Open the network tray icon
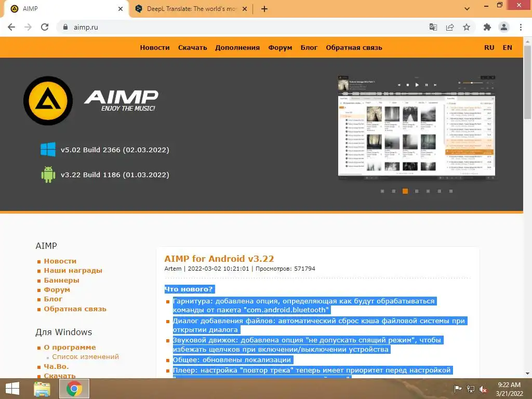Viewport: 532px width, 399px height. pos(471,389)
